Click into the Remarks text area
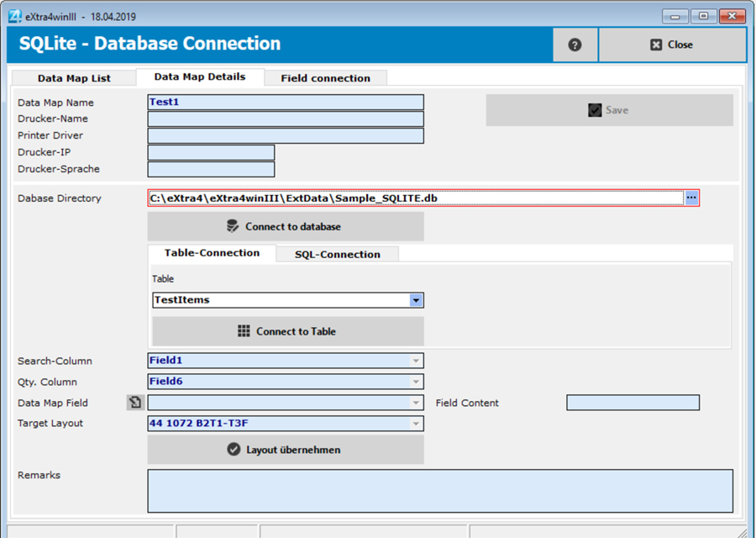The width and height of the screenshot is (756, 538). 440,491
